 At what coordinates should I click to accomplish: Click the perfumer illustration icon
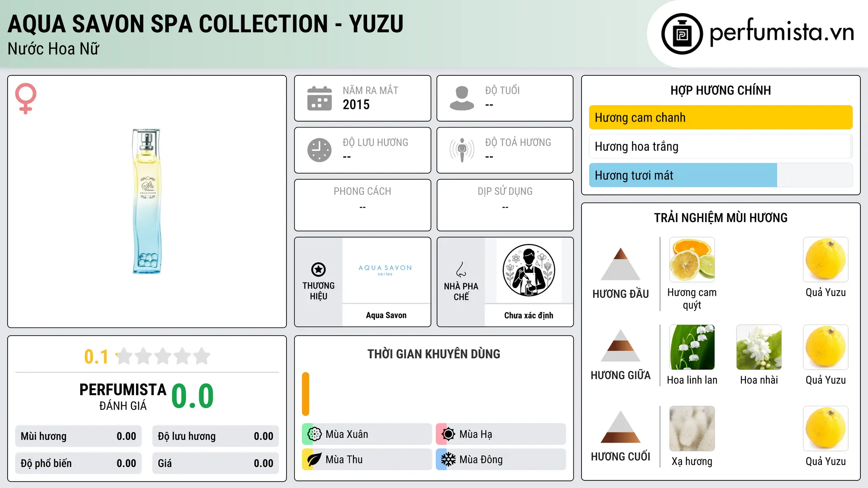(x=529, y=270)
